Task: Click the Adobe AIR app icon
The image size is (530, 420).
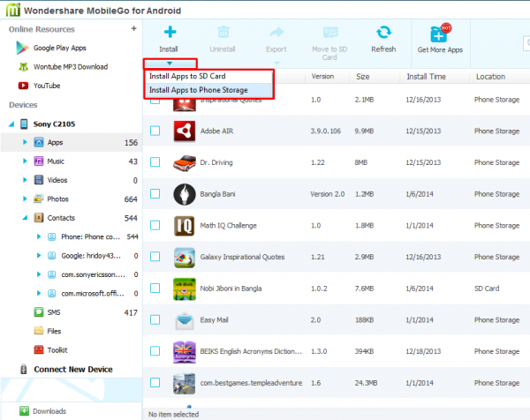Action: click(185, 131)
